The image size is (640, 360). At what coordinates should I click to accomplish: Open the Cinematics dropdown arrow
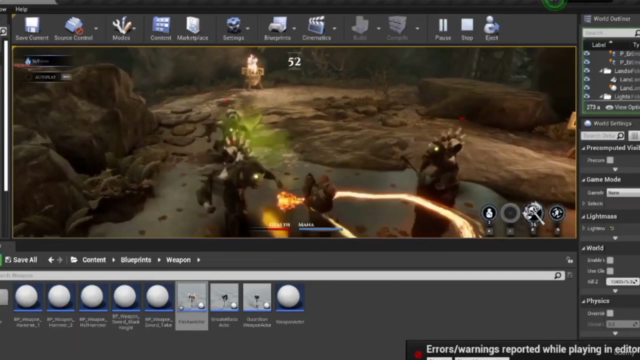[x=334, y=28]
